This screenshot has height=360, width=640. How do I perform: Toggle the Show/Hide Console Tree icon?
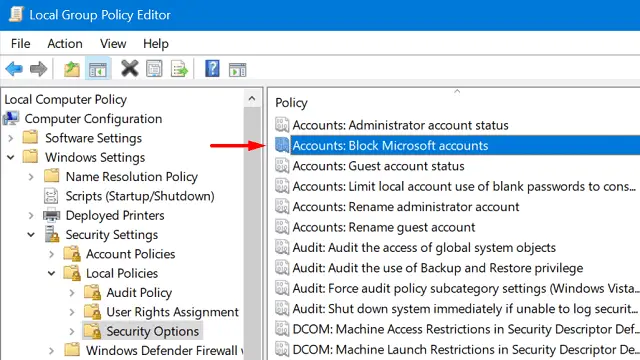98,69
